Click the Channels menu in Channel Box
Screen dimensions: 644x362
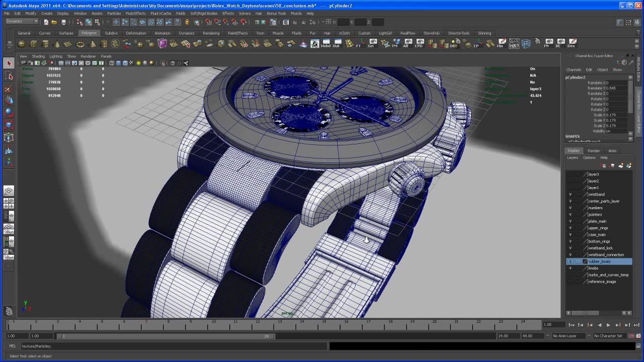(574, 70)
